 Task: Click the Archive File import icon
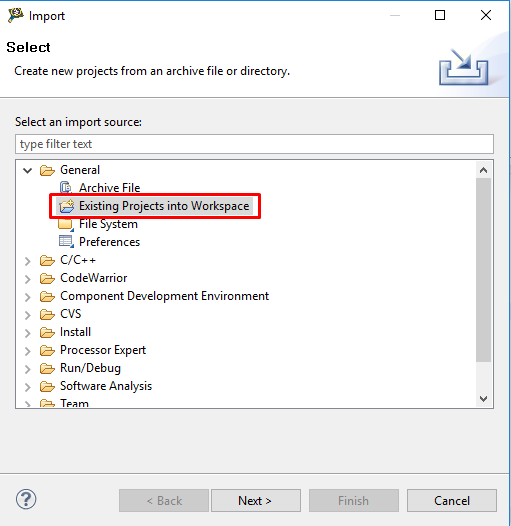tap(66, 188)
